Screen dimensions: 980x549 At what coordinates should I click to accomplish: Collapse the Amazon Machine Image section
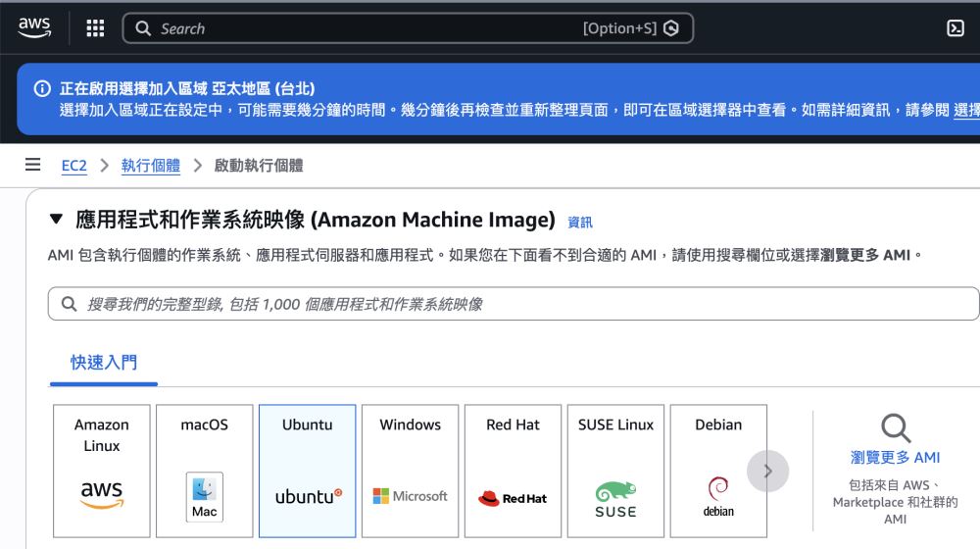click(56, 220)
